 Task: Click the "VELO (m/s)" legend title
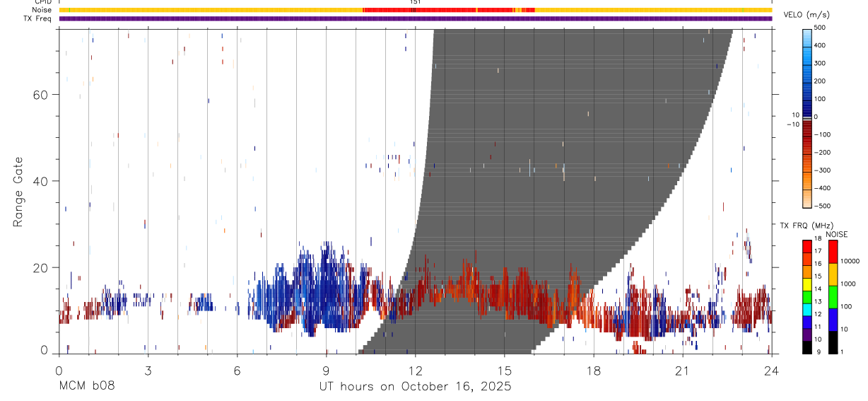807,15
